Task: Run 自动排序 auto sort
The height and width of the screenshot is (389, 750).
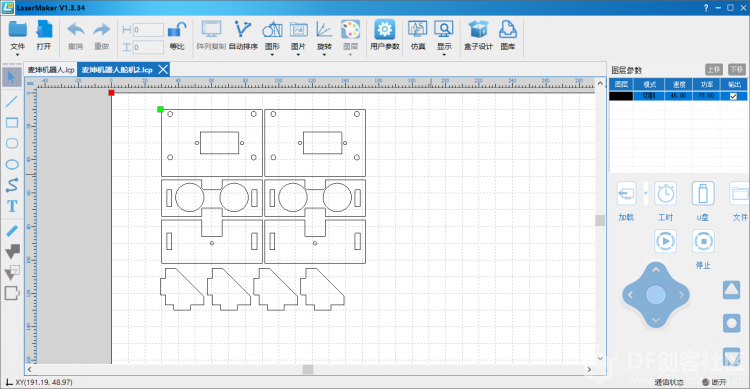Action: coord(243,30)
